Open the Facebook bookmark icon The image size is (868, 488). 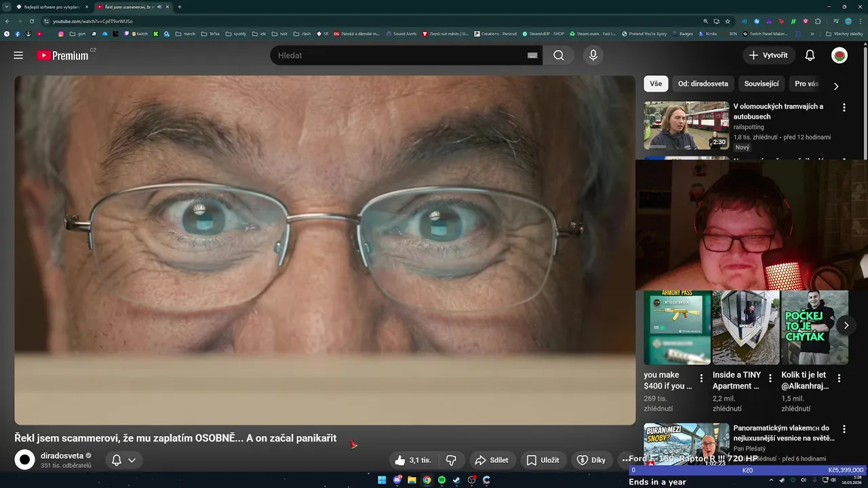point(18,33)
